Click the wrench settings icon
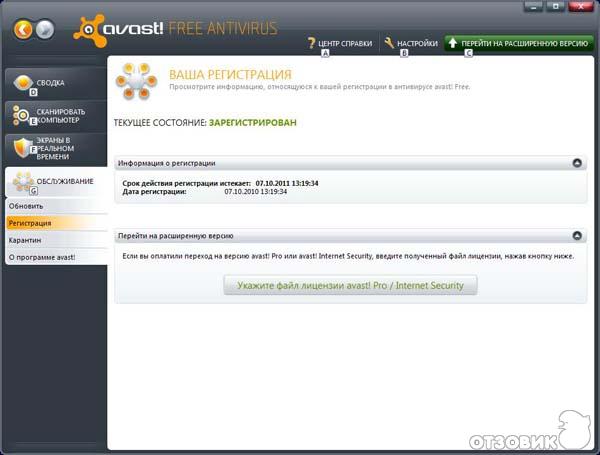 [x=389, y=43]
